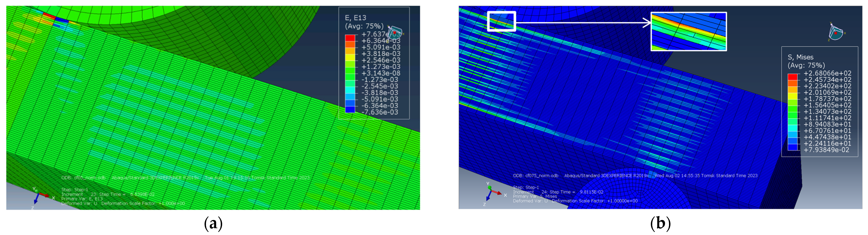Click the white arrow pointing to the inset
868x235 pixels.
pos(583,23)
